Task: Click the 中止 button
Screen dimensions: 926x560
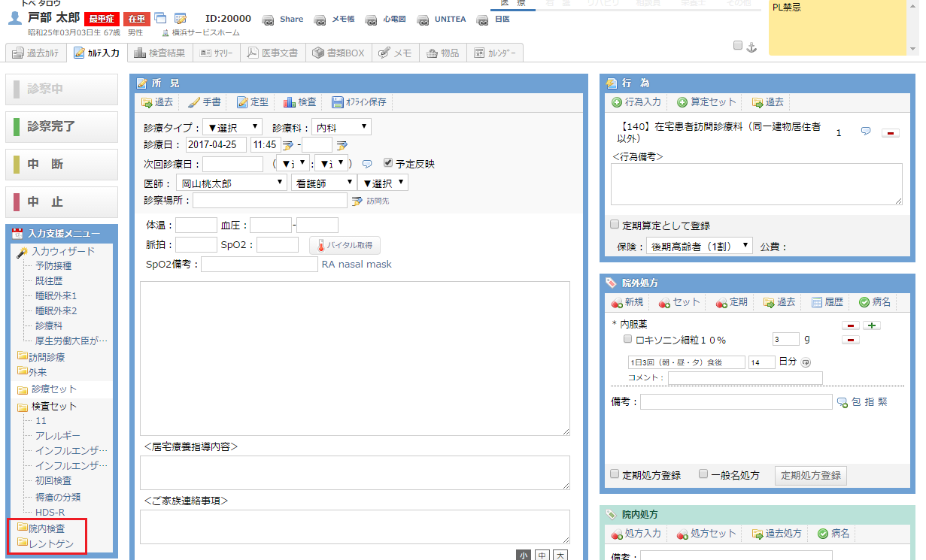Action: click(x=62, y=202)
